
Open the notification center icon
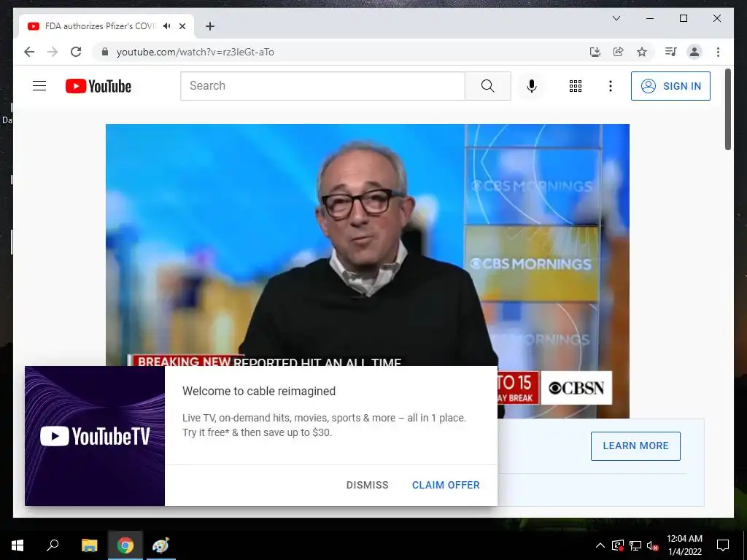pyautogui.click(x=723, y=545)
